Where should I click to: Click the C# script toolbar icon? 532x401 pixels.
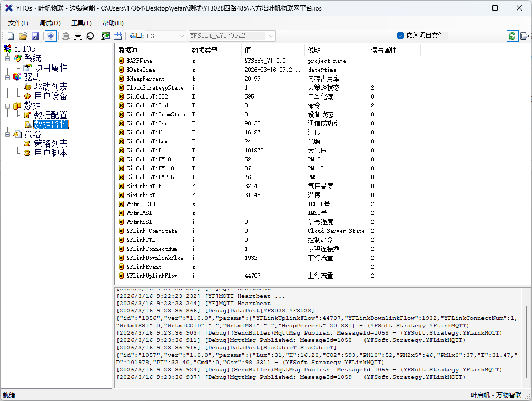coord(105,36)
